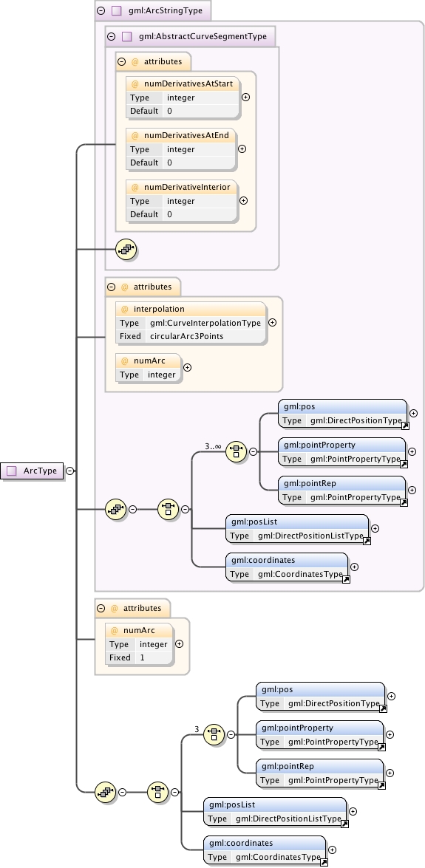Collapse the gml:AbstractCurveSegmentType container

tap(112, 36)
